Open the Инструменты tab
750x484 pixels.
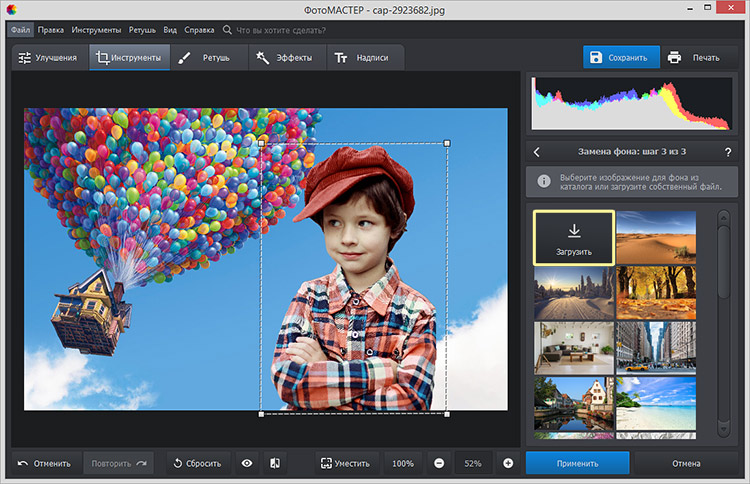coord(129,58)
